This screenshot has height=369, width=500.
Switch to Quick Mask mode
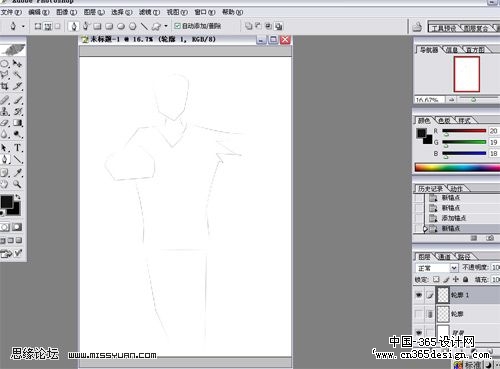point(17,227)
